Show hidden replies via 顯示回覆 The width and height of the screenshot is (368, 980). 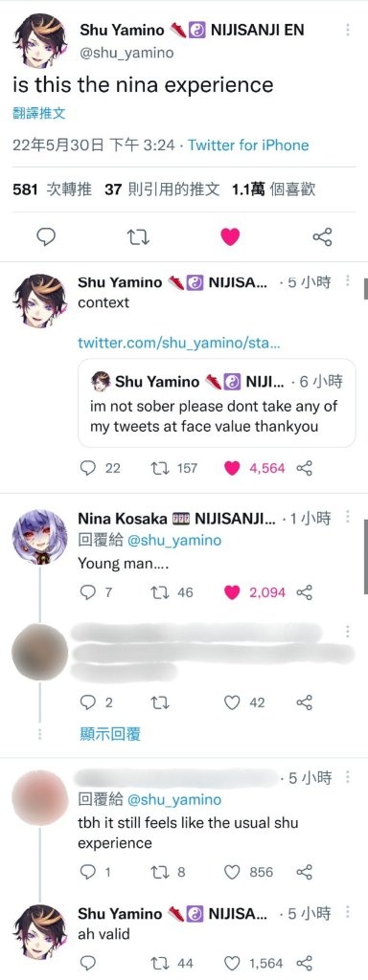coord(110,734)
